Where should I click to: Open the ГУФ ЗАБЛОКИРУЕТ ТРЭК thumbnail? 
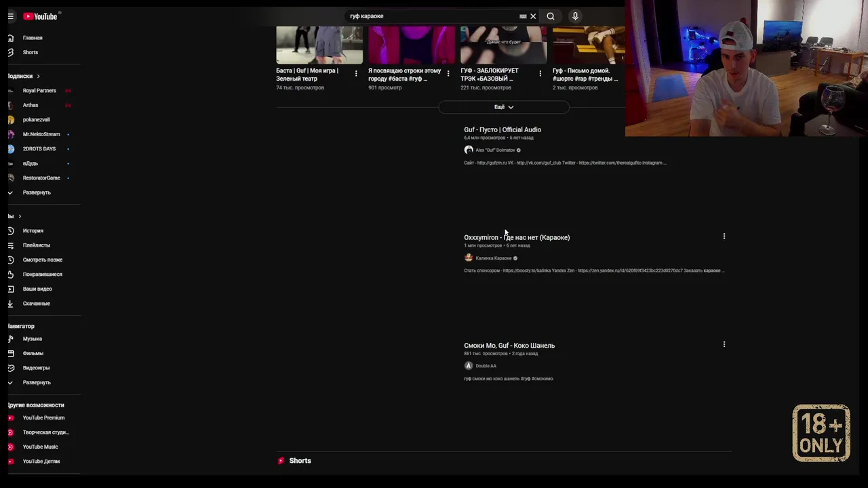504,45
